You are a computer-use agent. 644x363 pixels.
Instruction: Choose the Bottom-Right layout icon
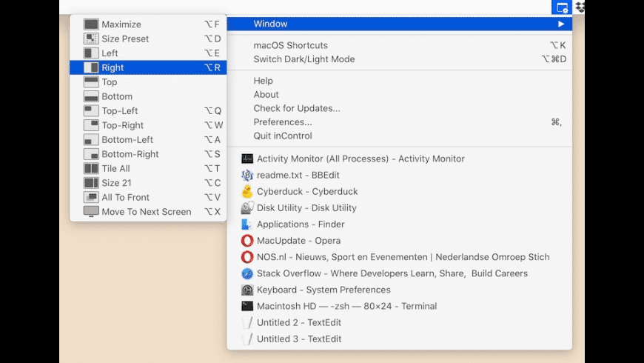(x=91, y=154)
